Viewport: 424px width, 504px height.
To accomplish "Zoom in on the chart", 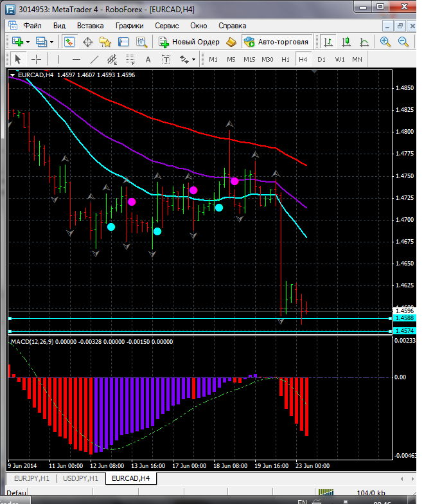I will coord(385,42).
